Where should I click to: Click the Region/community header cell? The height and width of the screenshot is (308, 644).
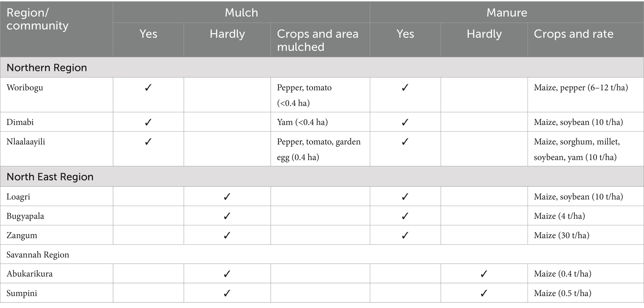(37, 19)
